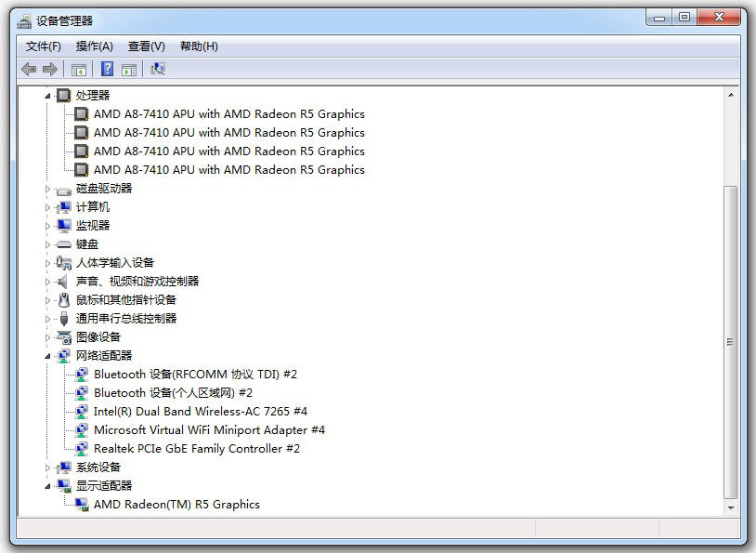Viewport: 756px width, 553px height.
Task: Click the scan for hardware changes icon
Action: point(158,69)
